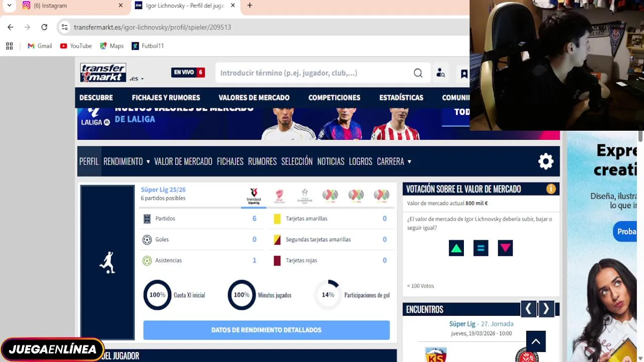Click the back-to-top arrow button
Viewport: 644px width, 362px height.
[536, 341]
